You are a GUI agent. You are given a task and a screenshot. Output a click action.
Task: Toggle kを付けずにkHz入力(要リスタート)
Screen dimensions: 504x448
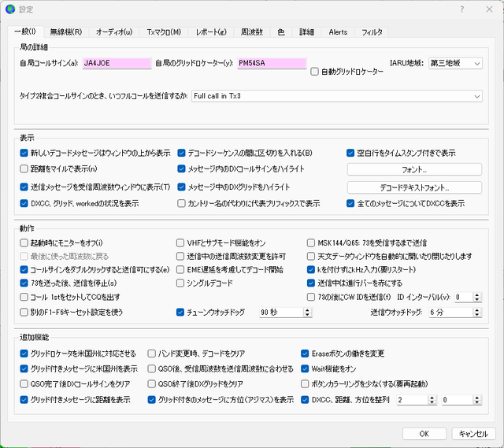point(310,269)
